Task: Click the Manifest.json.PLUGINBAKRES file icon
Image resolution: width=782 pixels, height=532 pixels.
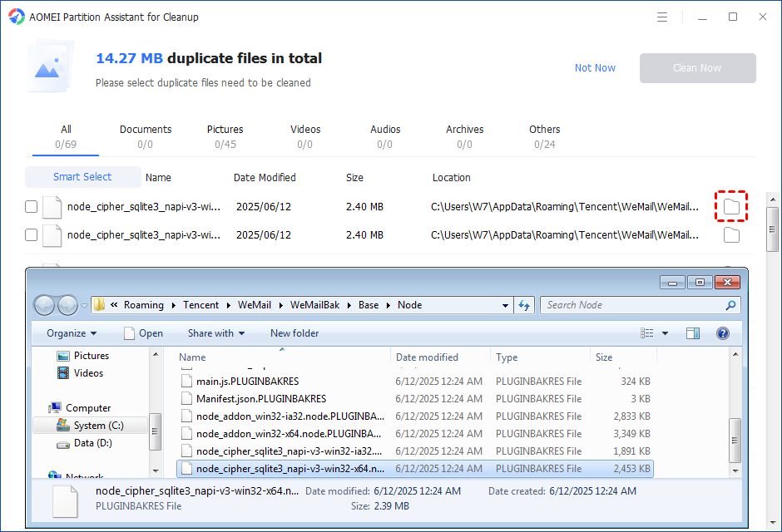Action: point(186,399)
